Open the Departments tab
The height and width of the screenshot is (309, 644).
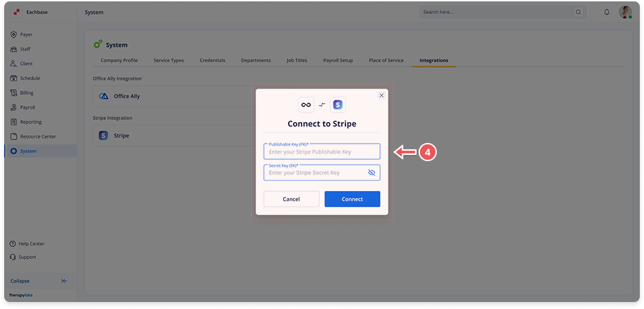256,60
